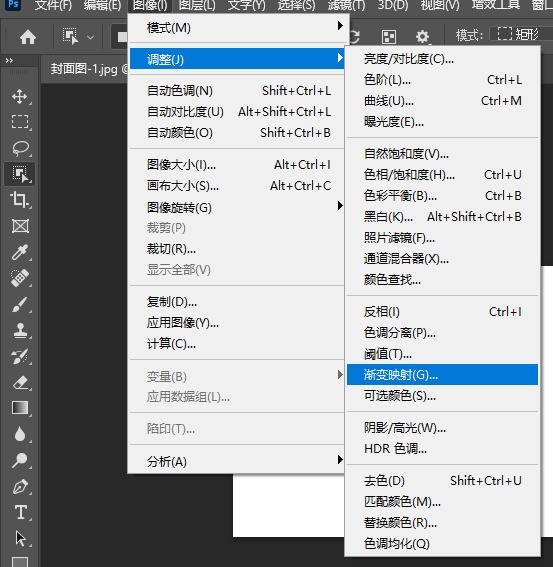The width and height of the screenshot is (553, 567).
Task: Select the Eraser tool
Action: coord(20,382)
